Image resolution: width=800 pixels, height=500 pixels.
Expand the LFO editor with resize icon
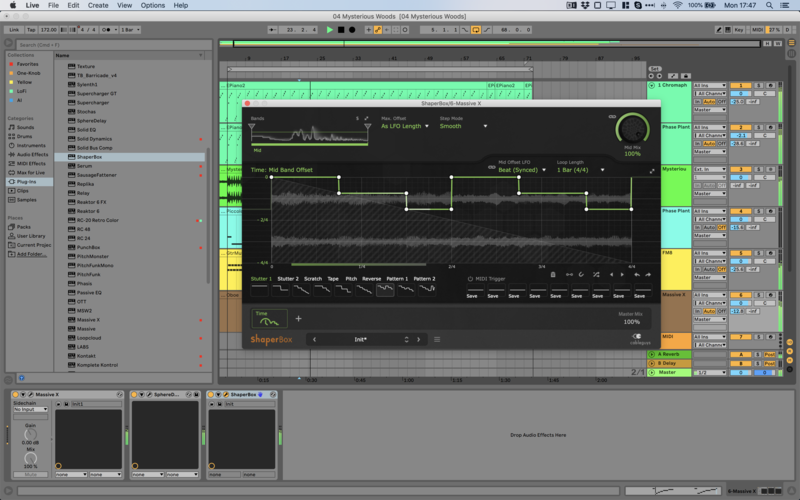tap(652, 171)
